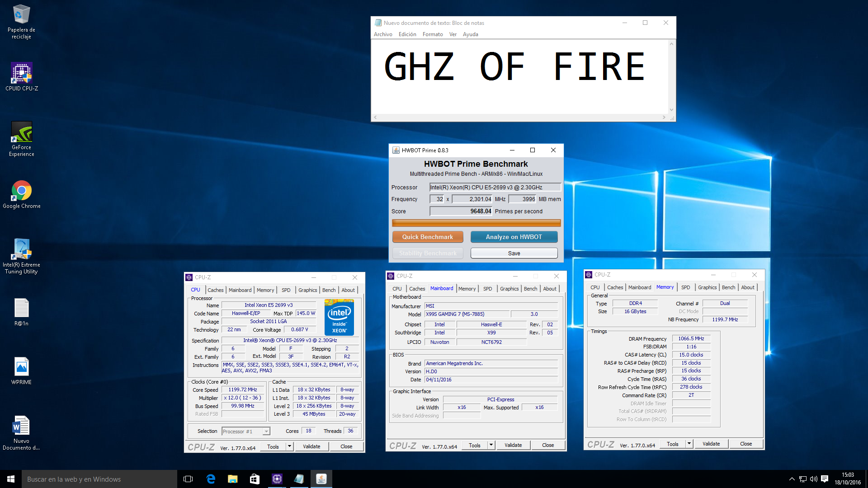
Task: Click Close in the Mainboard CPU-Z window
Action: [x=548, y=445]
